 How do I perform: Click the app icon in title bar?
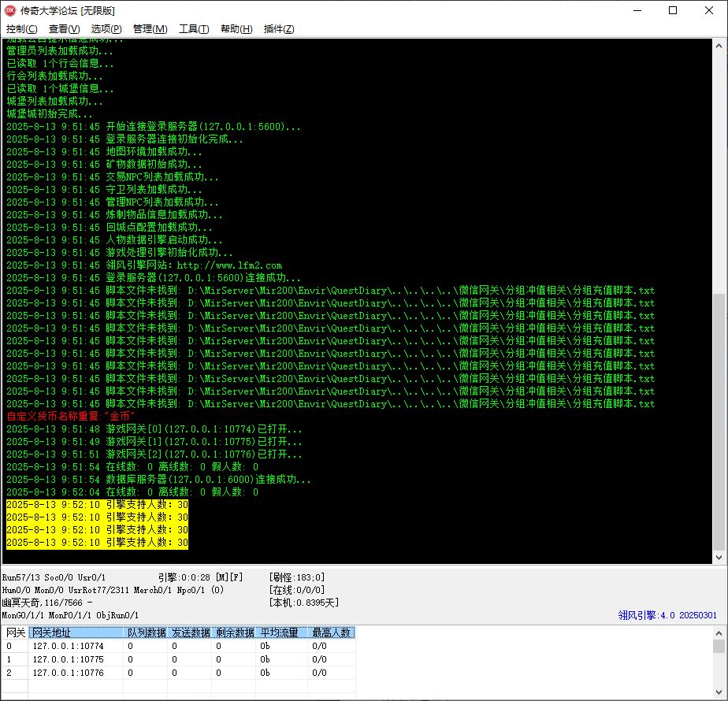[x=9, y=11]
